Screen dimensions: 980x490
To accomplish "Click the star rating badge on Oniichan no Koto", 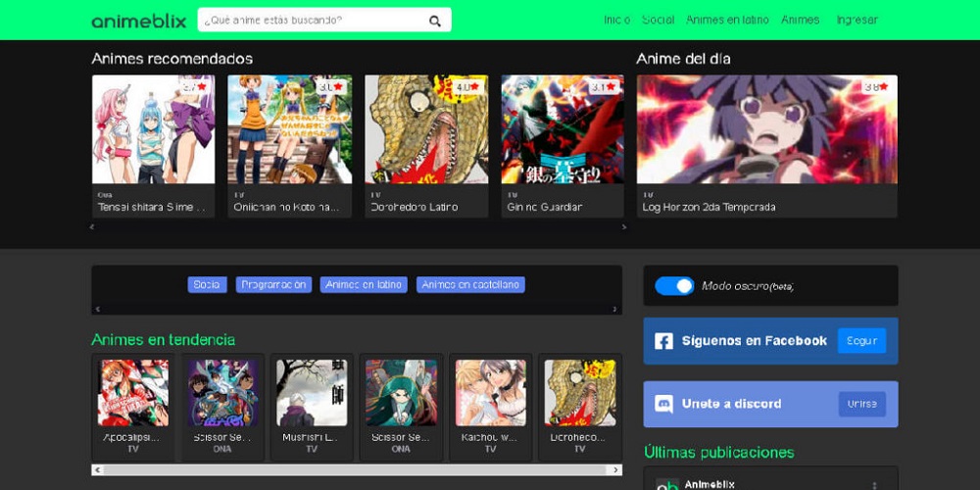I will tap(330, 87).
